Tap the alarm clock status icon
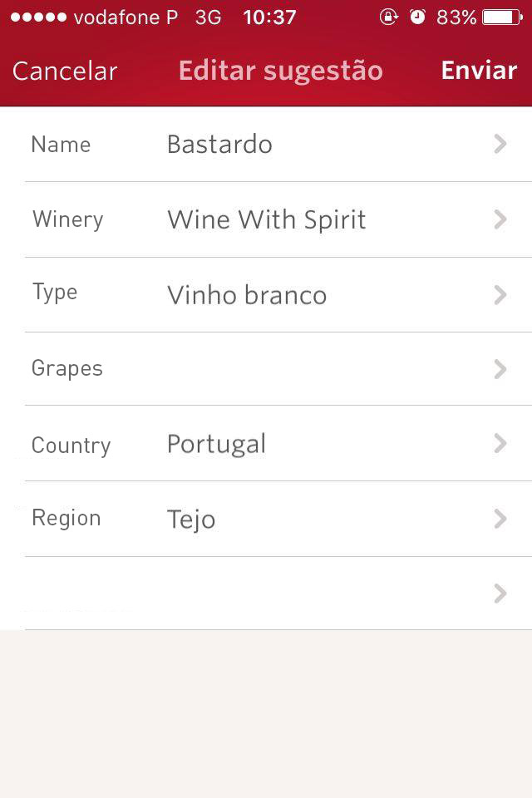 point(417,17)
